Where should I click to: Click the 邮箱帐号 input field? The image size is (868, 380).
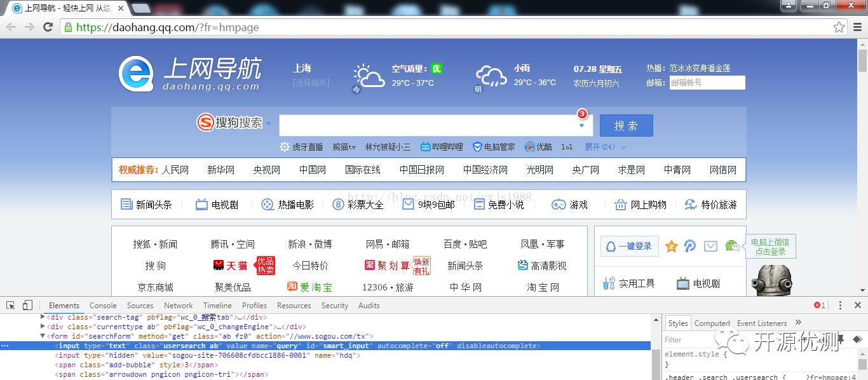(x=707, y=83)
